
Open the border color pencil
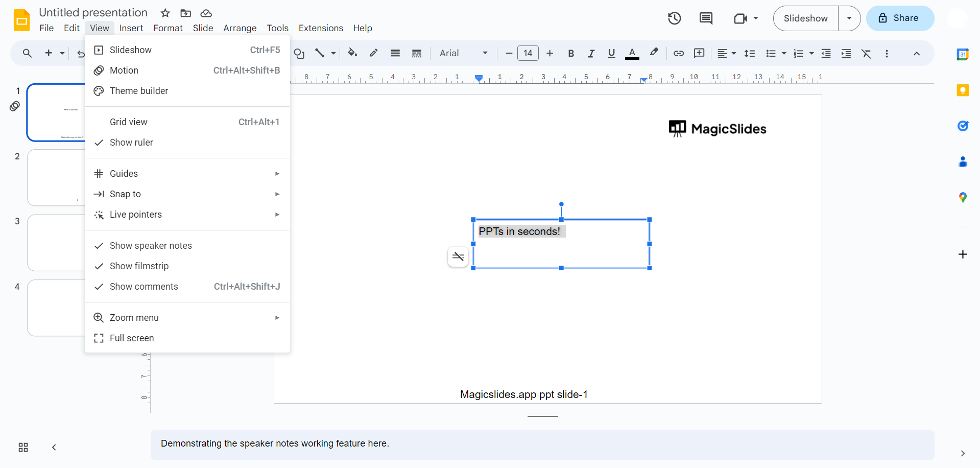pos(374,53)
